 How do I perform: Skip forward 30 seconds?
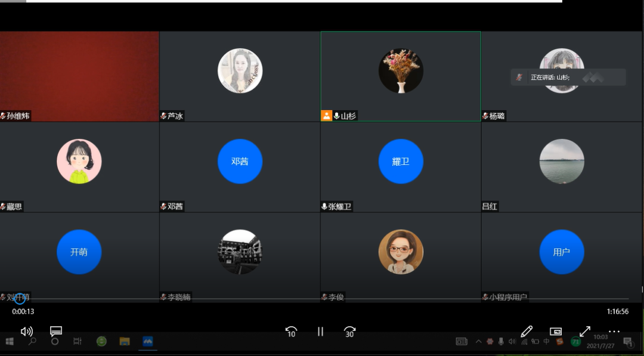(350, 332)
